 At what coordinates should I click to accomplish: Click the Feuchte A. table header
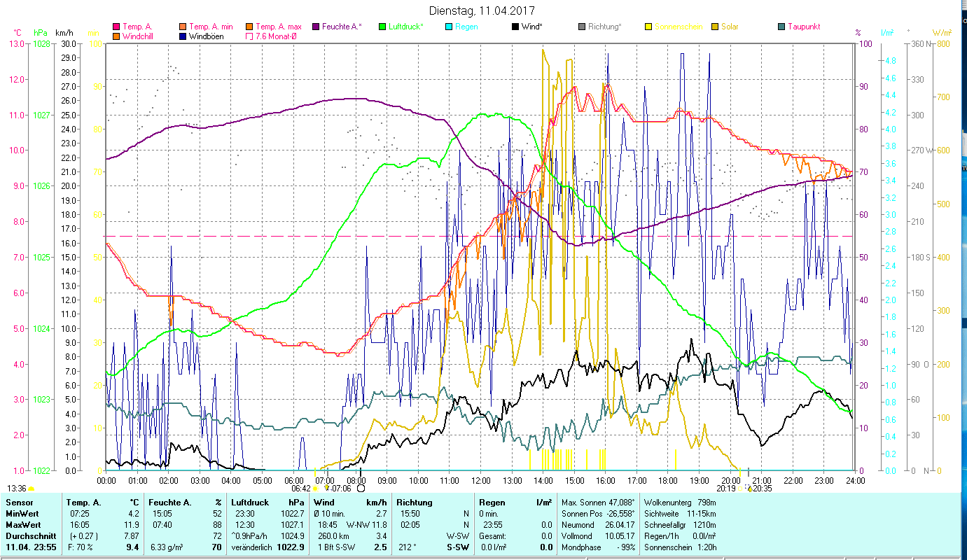[171, 503]
